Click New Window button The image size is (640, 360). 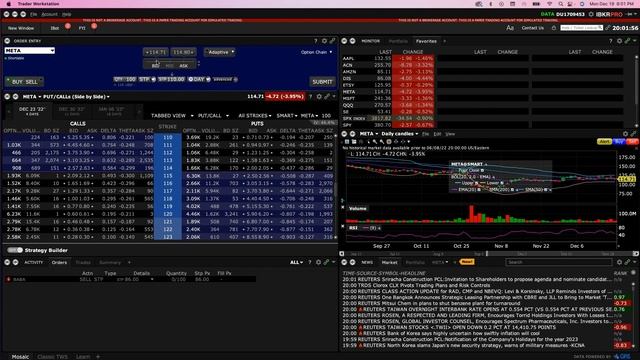click(21, 28)
